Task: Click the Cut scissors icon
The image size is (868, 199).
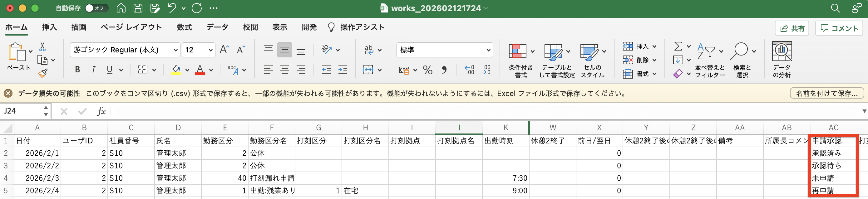Action: 42,46
